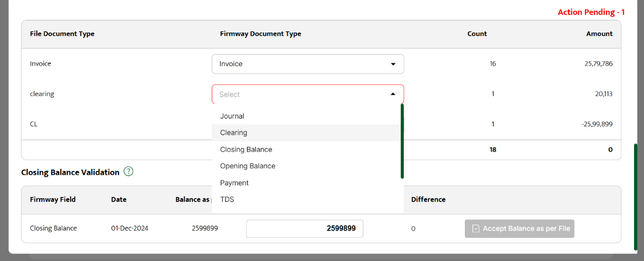This screenshot has width=644, height=261.
Task: Click the page's vertical scrollbar on right
Action: point(636,196)
